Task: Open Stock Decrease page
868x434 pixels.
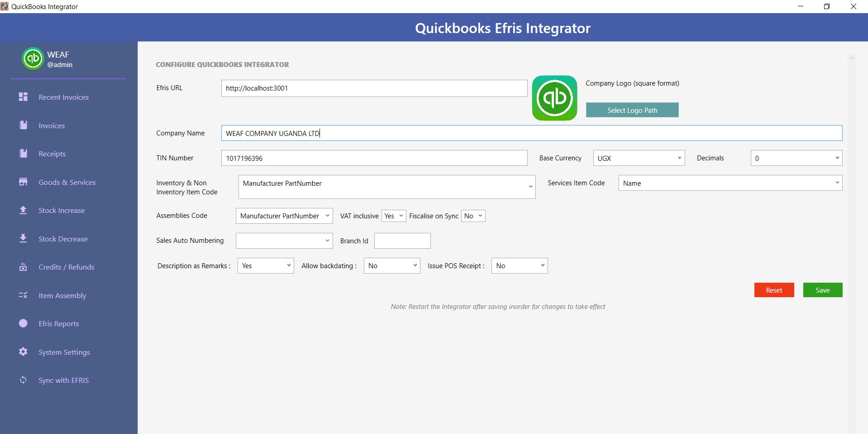Action: (63, 239)
